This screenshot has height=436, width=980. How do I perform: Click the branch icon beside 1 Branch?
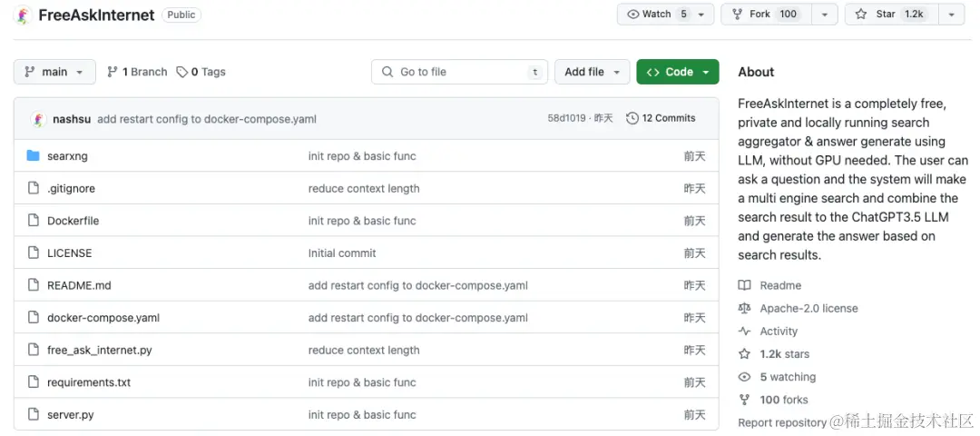coord(113,72)
